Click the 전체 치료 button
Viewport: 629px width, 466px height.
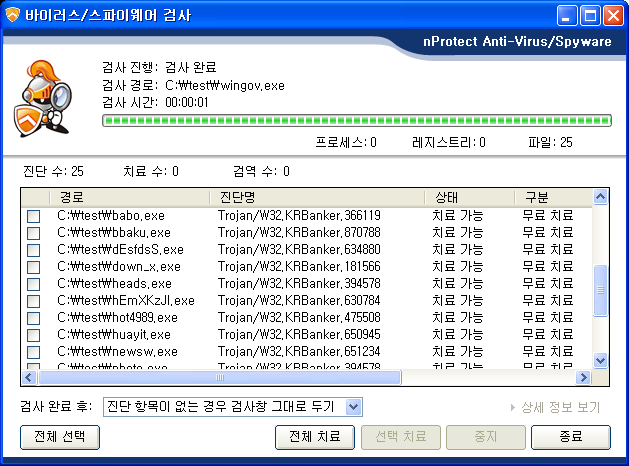(315, 437)
